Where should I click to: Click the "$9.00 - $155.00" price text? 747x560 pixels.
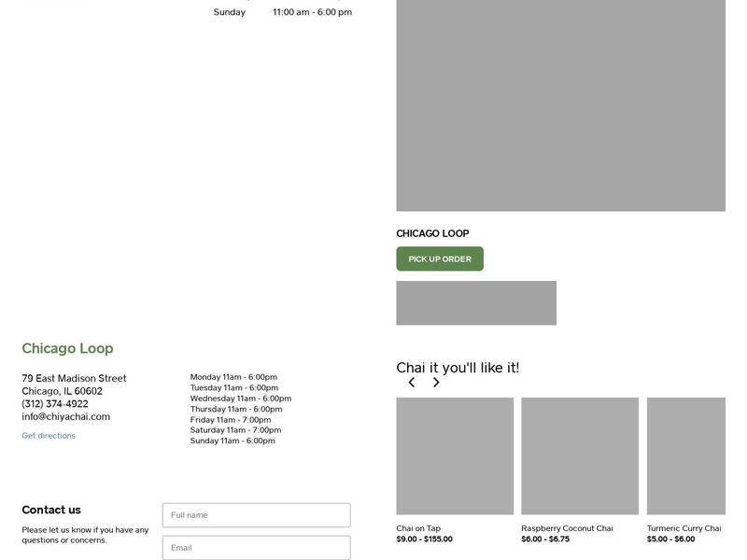[x=424, y=539]
